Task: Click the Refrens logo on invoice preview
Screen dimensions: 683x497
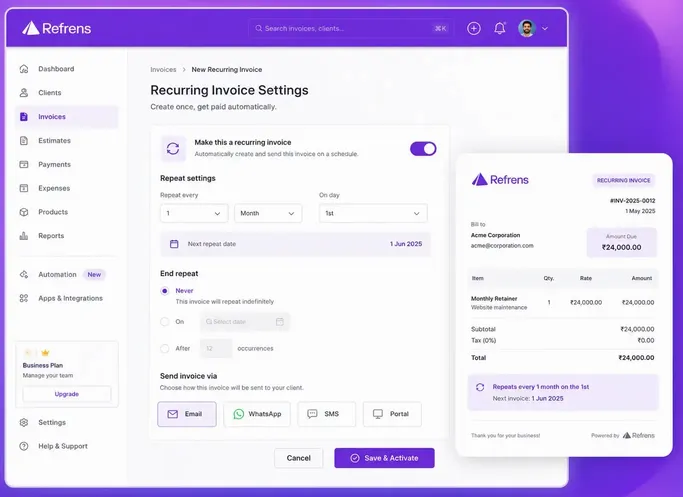Action: tap(500, 179)
